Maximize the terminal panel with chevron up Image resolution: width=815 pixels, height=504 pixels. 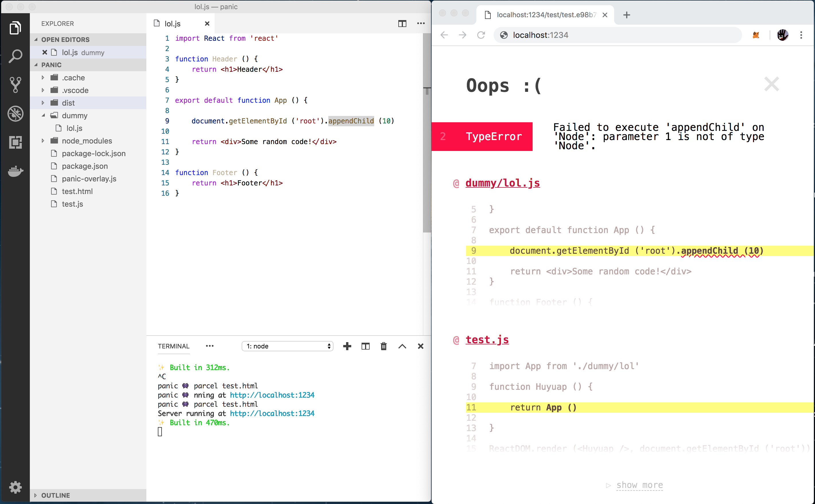[x=402, y=346]
